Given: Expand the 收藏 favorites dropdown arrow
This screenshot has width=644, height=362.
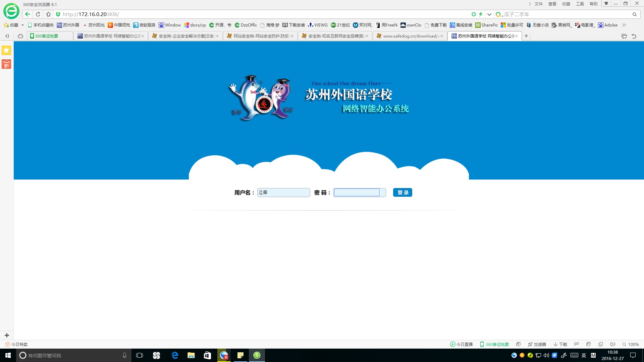Looking at the screenshot, I should click(x=22, y=25).
